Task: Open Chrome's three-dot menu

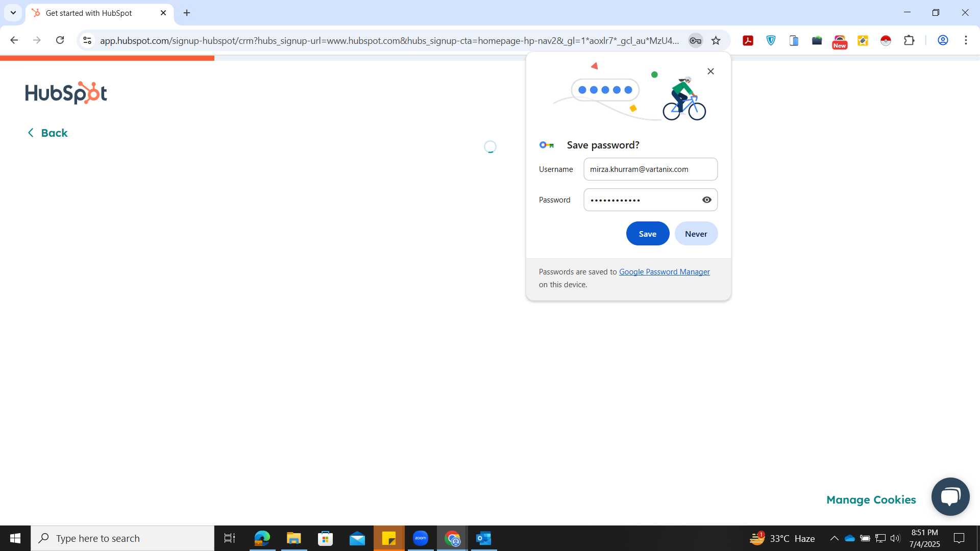Action: tap(966, 40)
